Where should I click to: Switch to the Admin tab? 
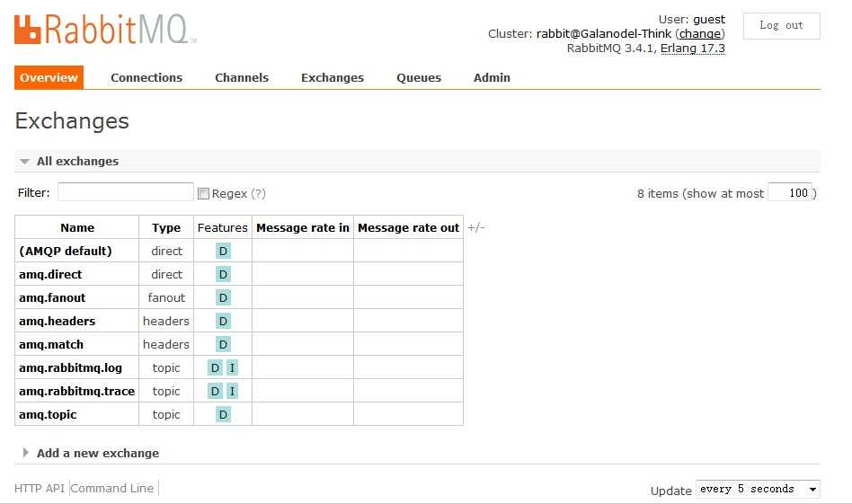(x=492, y=77)
